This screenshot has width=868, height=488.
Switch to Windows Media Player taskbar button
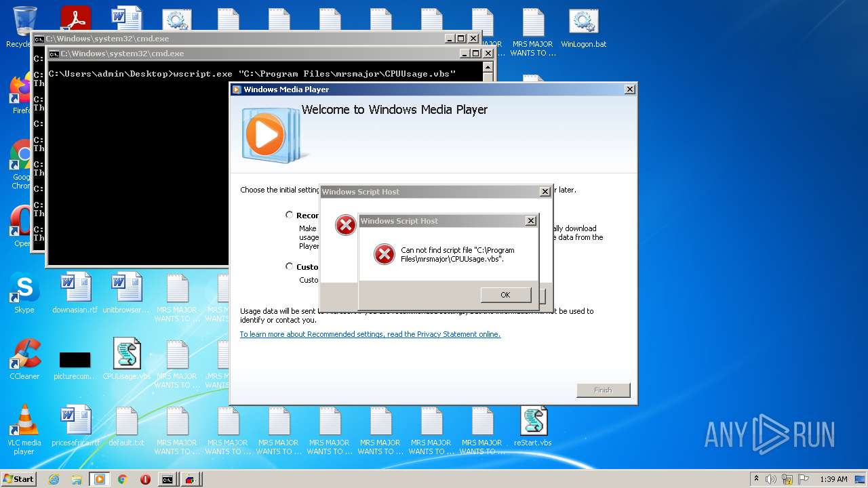pos(100,479)
